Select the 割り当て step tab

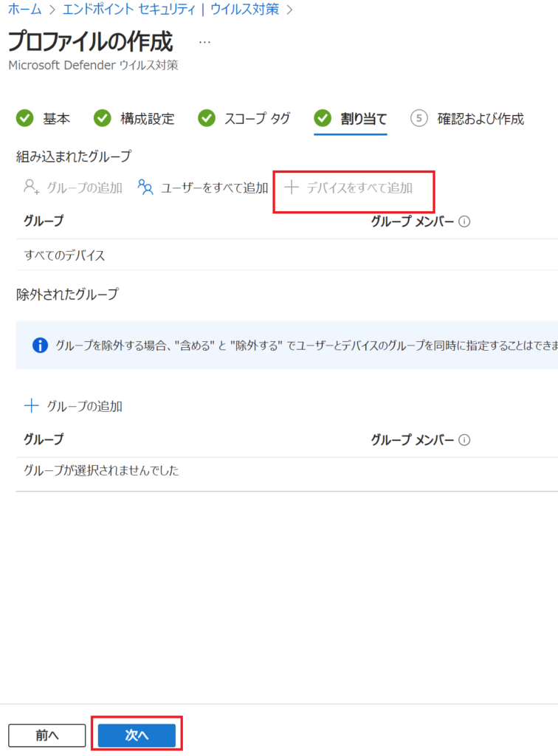(x=363, y=119)
